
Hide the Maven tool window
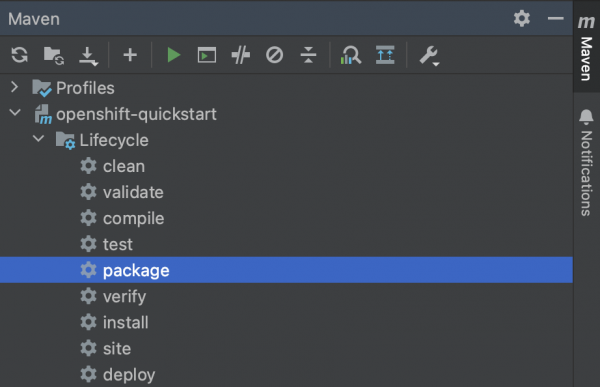coord(555,18)
